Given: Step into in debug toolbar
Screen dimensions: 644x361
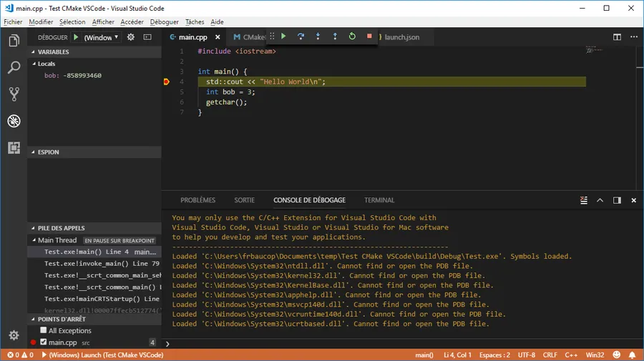Looking at the screenshot, I should click(x=318, y=36).
